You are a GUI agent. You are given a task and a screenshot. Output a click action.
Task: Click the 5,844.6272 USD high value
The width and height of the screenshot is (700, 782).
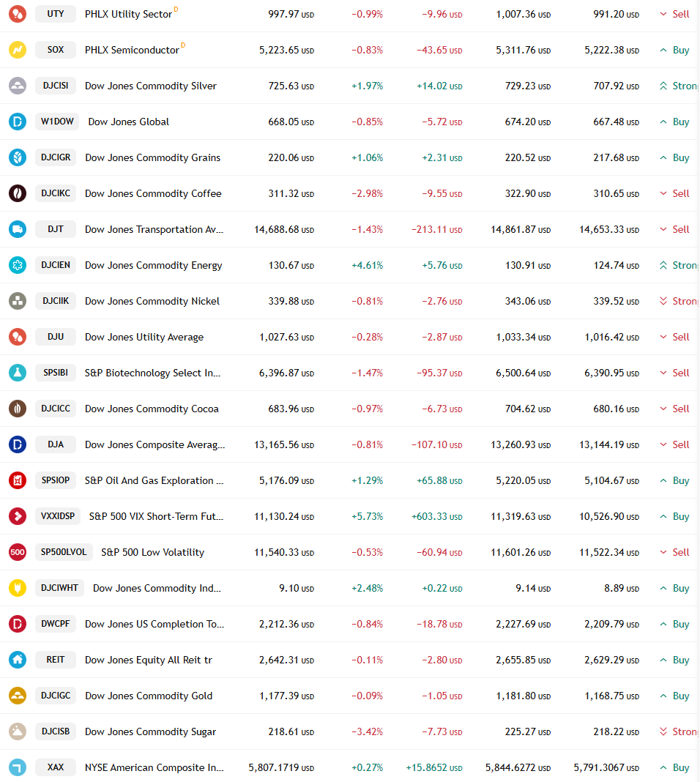[518, 768]
